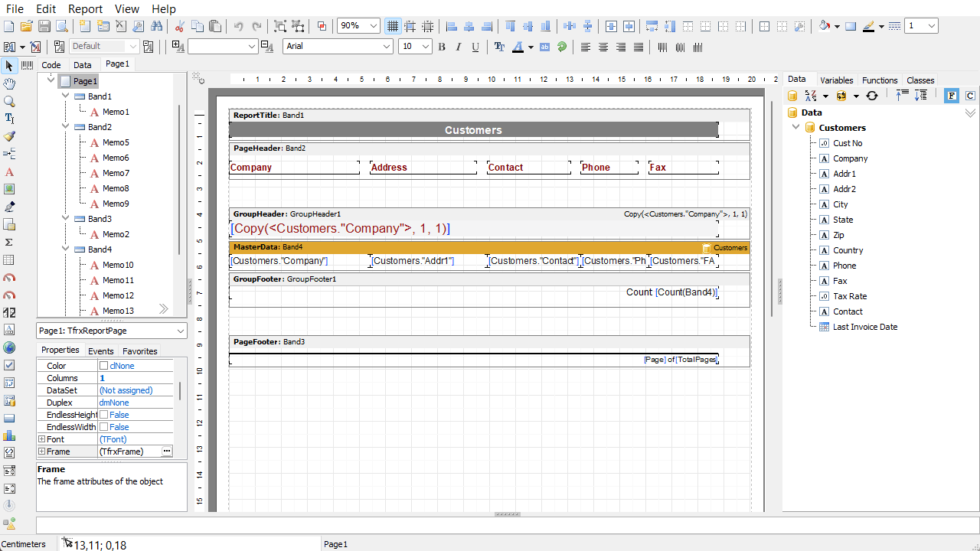Expand the Font property
Viewport: 980px width, 551px height.
click(42, 439)
